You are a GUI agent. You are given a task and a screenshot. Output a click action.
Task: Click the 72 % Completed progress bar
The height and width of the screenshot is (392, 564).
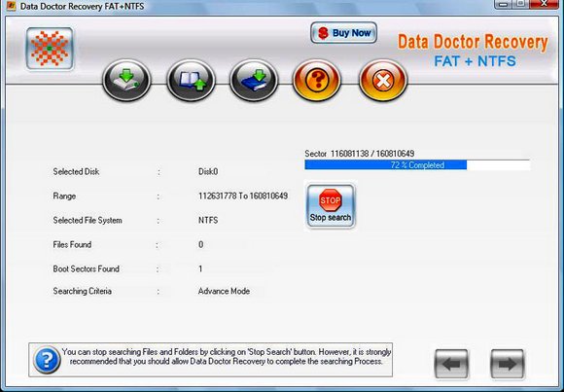(417, 164)
